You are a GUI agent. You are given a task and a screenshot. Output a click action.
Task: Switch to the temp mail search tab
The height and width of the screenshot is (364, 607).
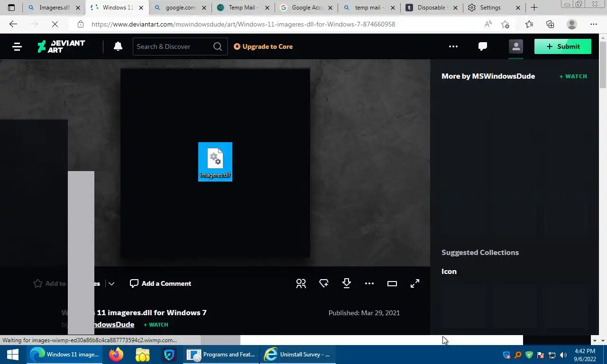369,8
